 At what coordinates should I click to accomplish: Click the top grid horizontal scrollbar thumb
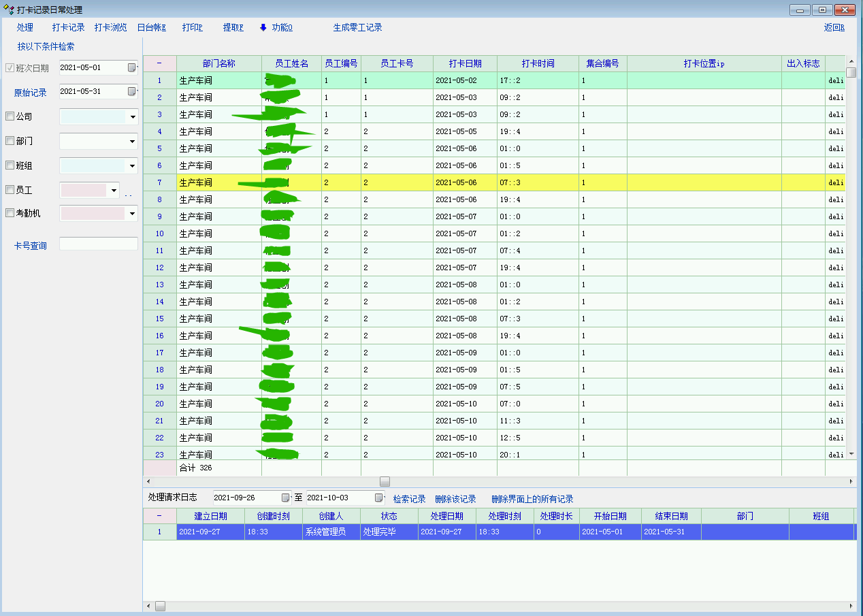point(385,481)
